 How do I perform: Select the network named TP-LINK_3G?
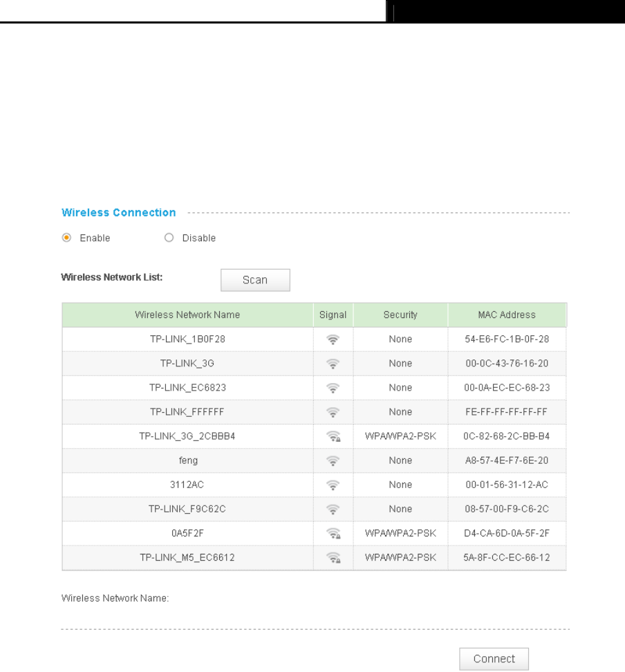click(187, 364)
